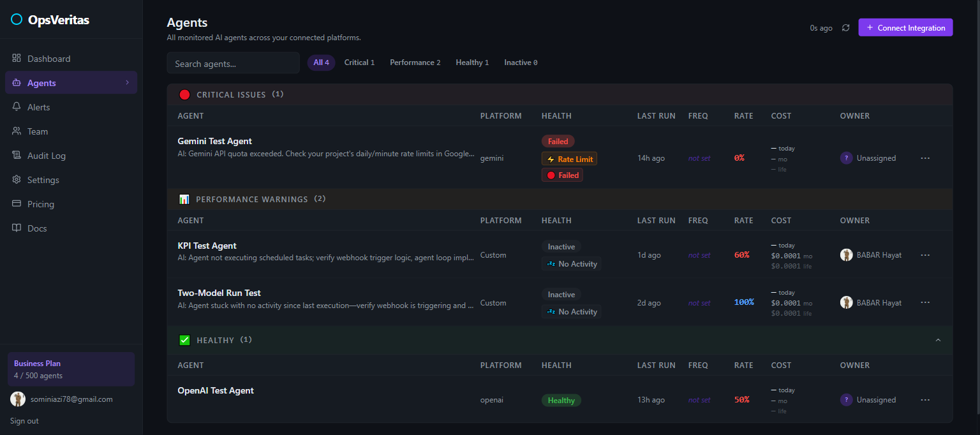Select the Healthy 1 filter tab
The width and height of the screenshot is (980, 435).
point(472,63)
